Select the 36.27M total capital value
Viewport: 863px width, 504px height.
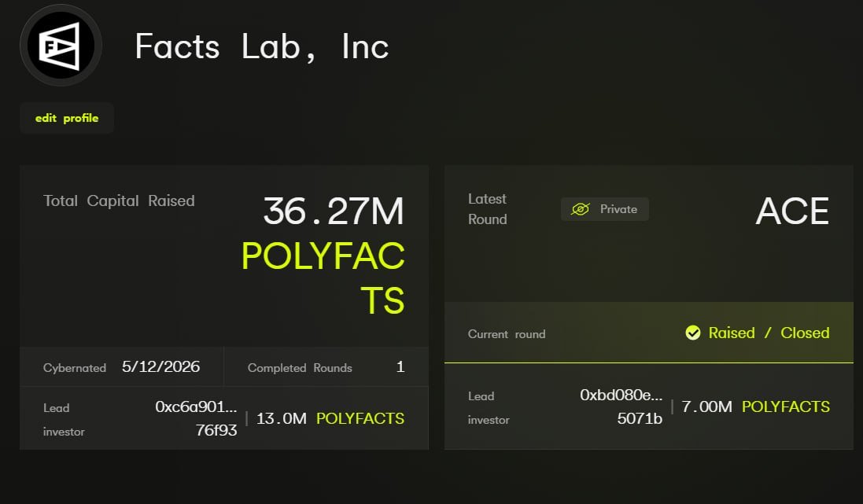334,212
